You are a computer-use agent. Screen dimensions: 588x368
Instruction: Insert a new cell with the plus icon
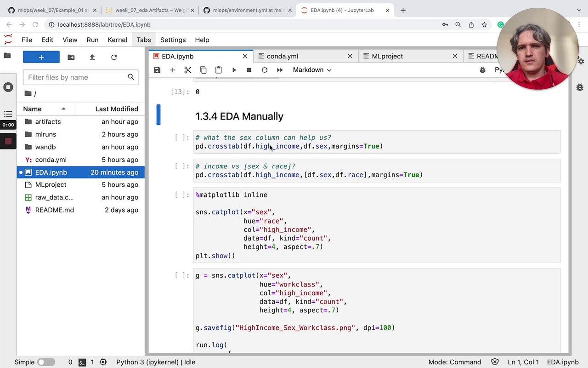point(173,70)
